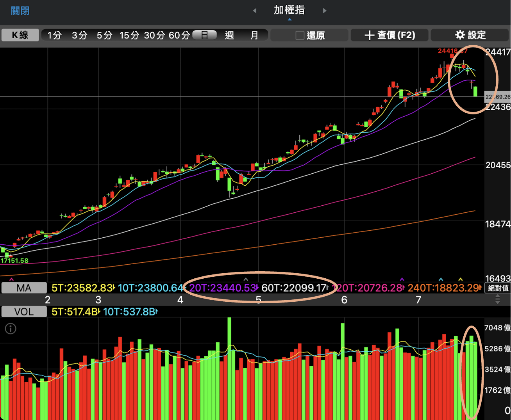Click the small blue triangle under 加權指
This screenshot has width=511, height=420.
click(x=289, y=19)
